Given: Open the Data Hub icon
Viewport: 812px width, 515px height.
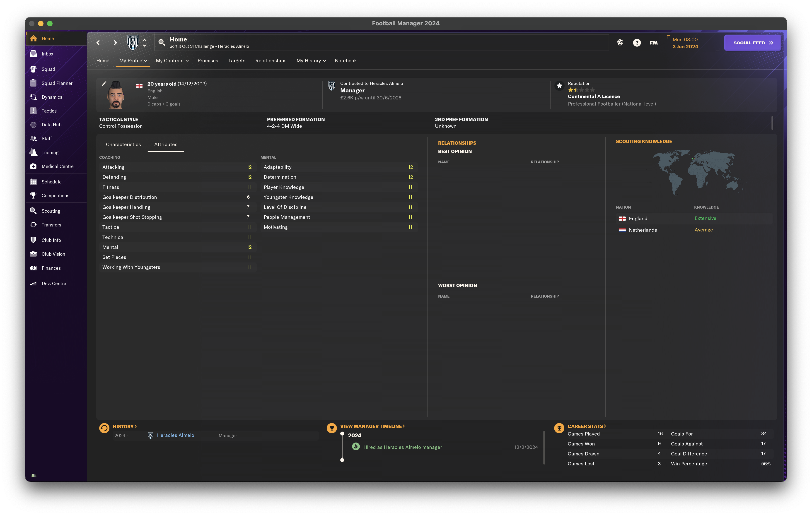Looking at the screenshot, I should coord(33,125).
